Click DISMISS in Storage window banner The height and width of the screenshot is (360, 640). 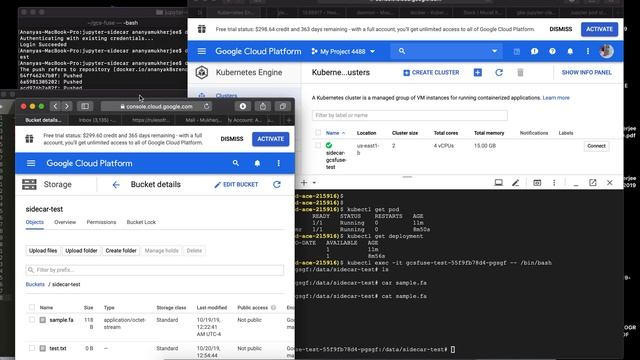(232, 139)
